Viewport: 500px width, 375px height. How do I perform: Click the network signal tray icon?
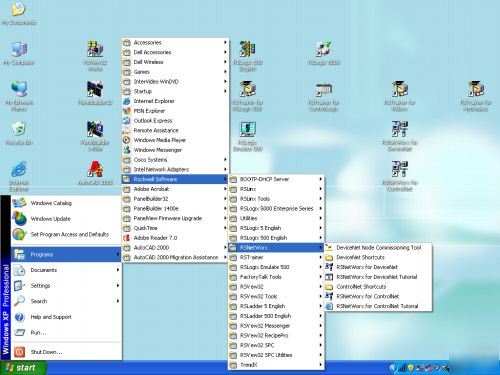click(x=403, y=368)
